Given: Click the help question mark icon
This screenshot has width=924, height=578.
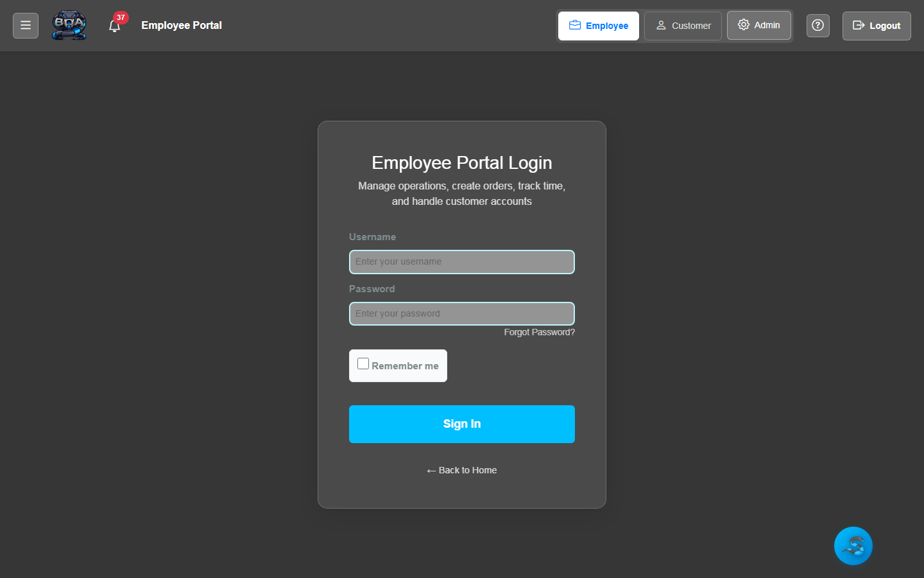Looking at the screenshot, I should (817, 25).
